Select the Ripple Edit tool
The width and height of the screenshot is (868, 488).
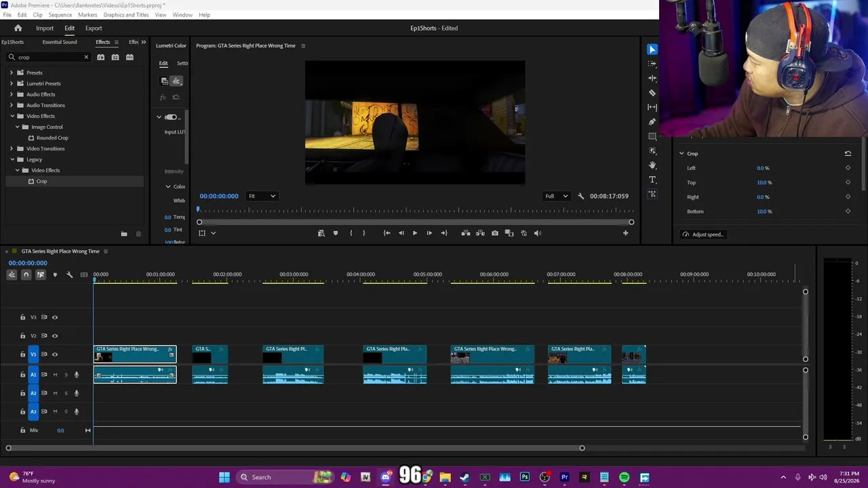652,78
